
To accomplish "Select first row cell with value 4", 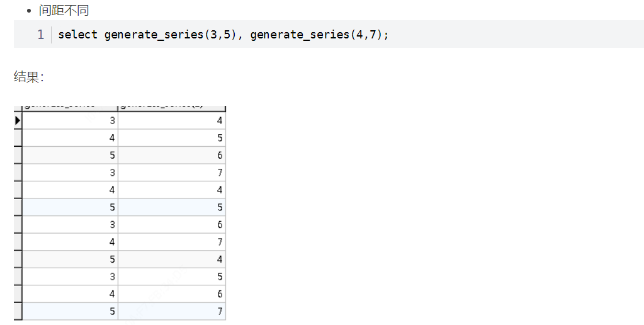I will [171, 121].
